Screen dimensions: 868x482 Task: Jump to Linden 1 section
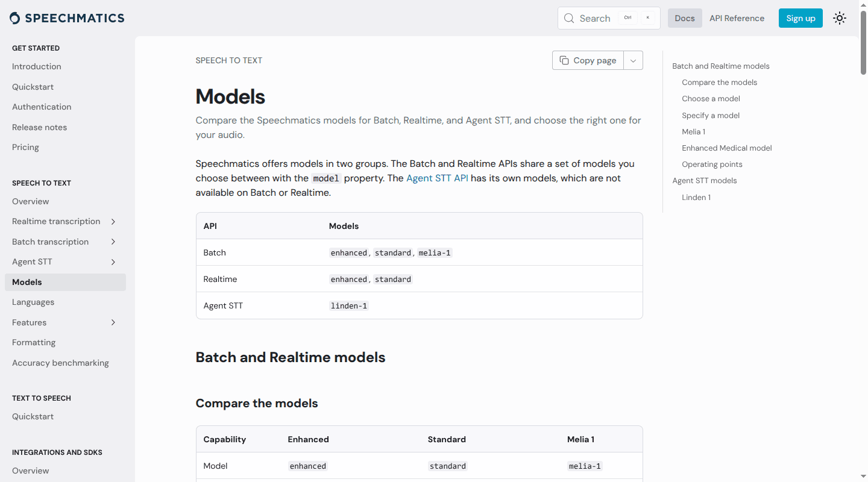(x=696, y=197)
